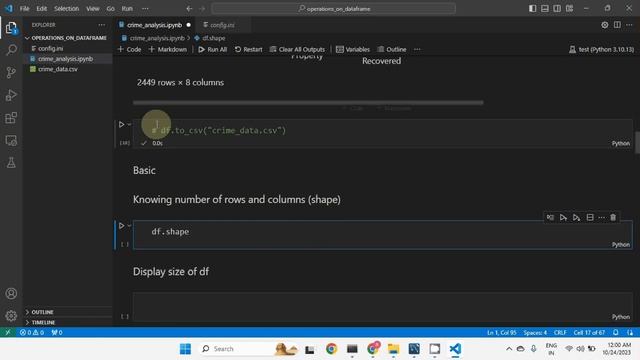Open Explorer views and more actions ellipsis
640x360 pixels.
[102, 25]
